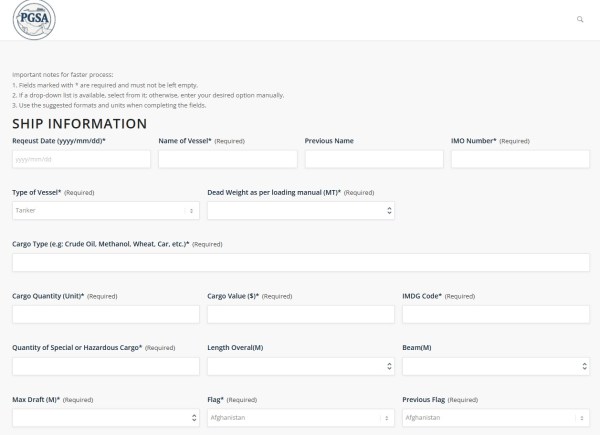Click note 3 about suggested formats

point(109,105)
